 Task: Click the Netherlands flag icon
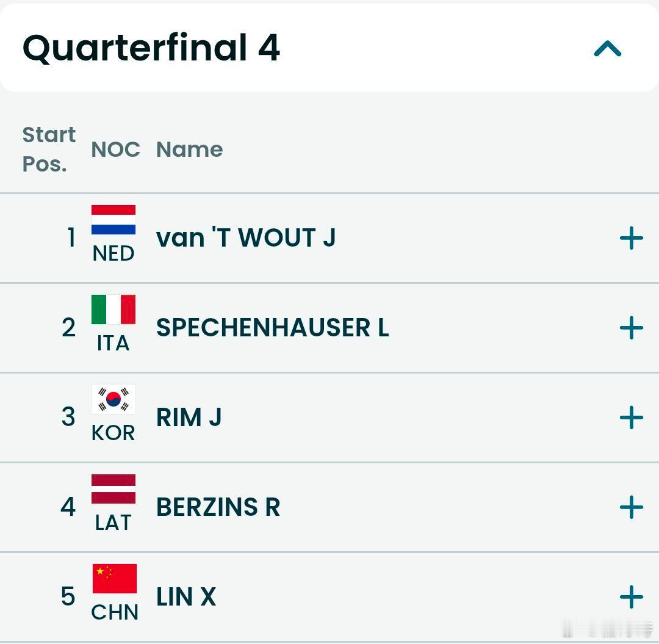coord(113,220)
